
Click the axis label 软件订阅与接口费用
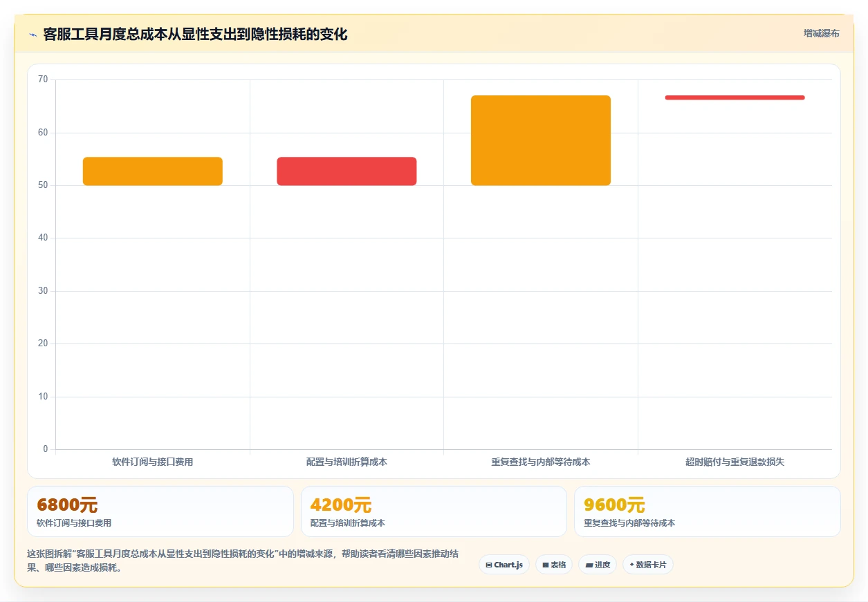tap(152, 462)
